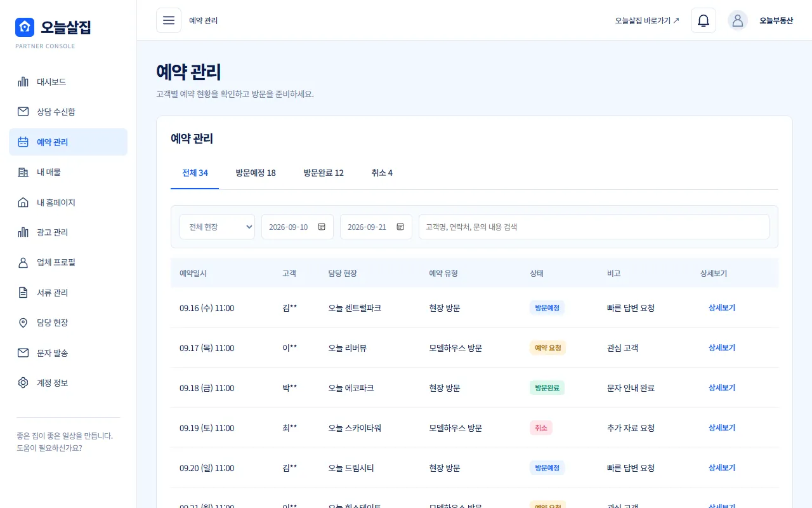Screen dimensions: 812x508
Task: Click the 오늘부동산 account name
Action: (776, 20)
